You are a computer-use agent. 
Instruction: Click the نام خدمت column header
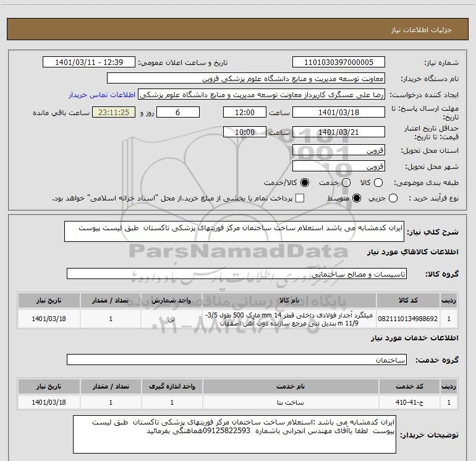click(291, 387)
